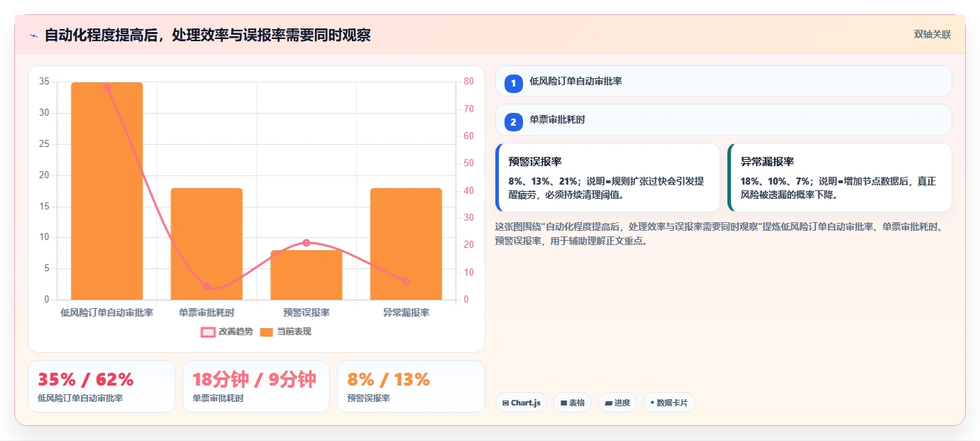Viewport: 980px width, 441px height.
Task: Click the 双轴关联 label in header
Action: tap(932, 35)
